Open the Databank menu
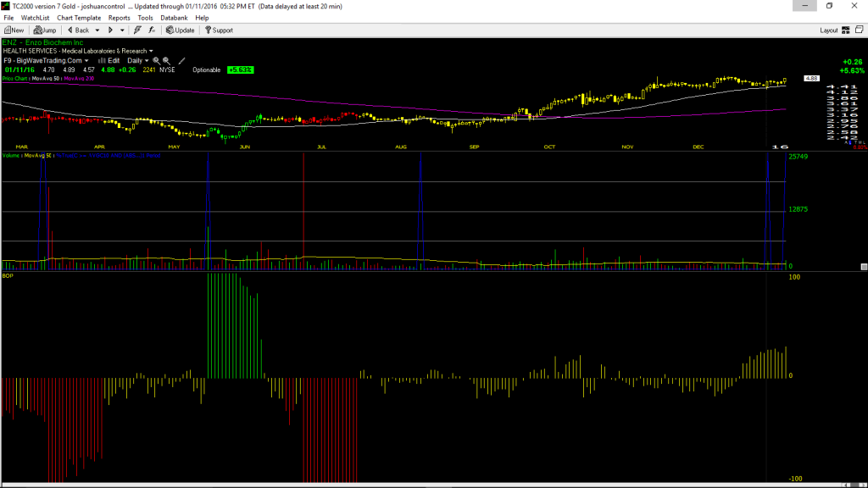 click(174, 18)
